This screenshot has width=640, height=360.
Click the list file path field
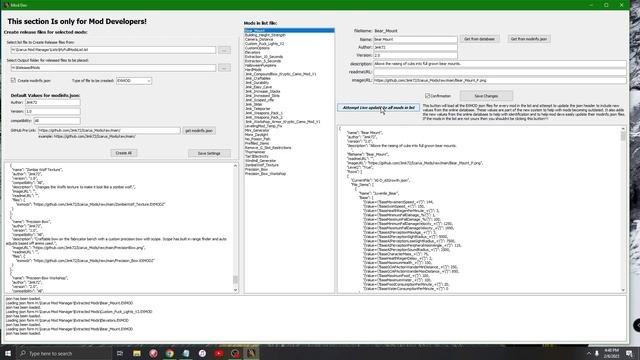(x=113, y=50)
